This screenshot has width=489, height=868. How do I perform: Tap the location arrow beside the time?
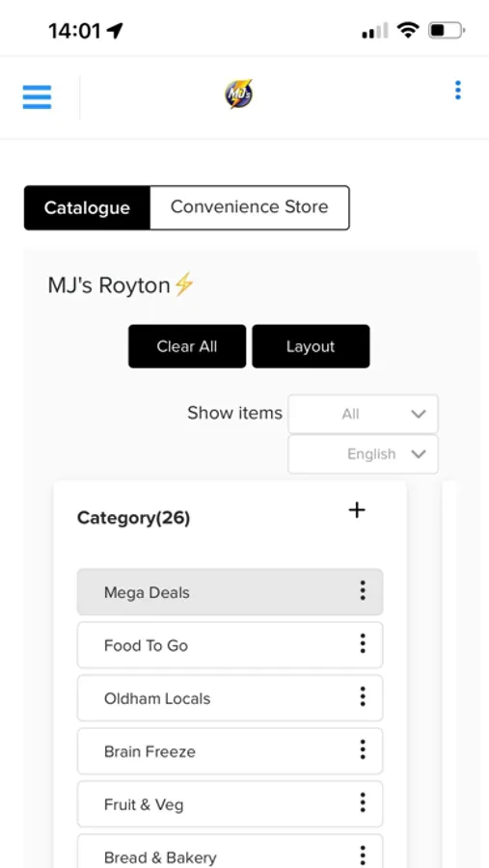[115, 31]
